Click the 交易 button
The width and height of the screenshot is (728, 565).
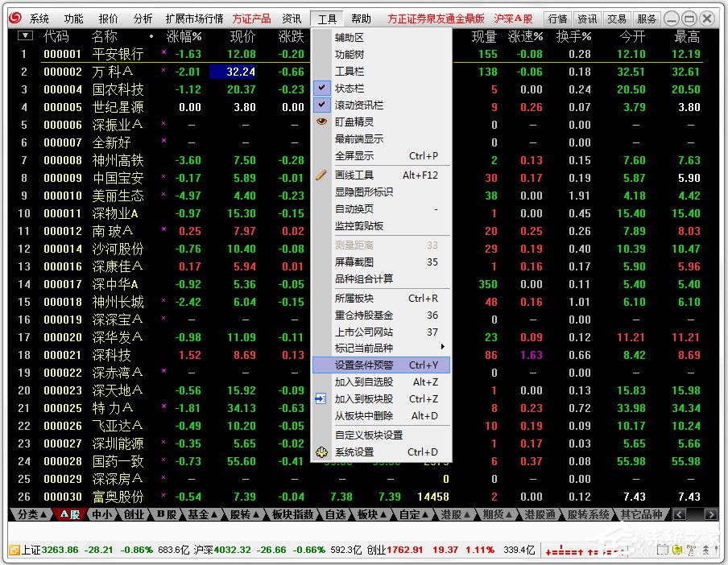[617, 19]
